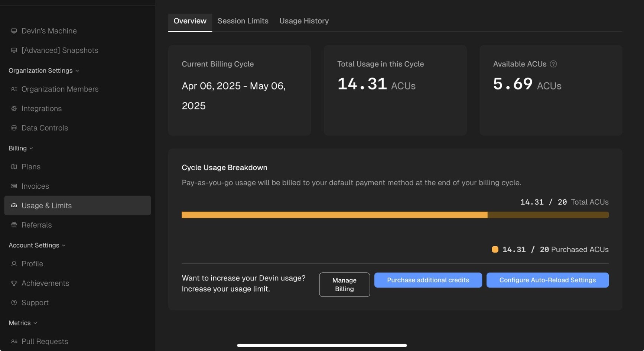Click the Organization Members people icon
Image resolution: width=644 pixels, height=351 pixels.
(x=14, y=89)
